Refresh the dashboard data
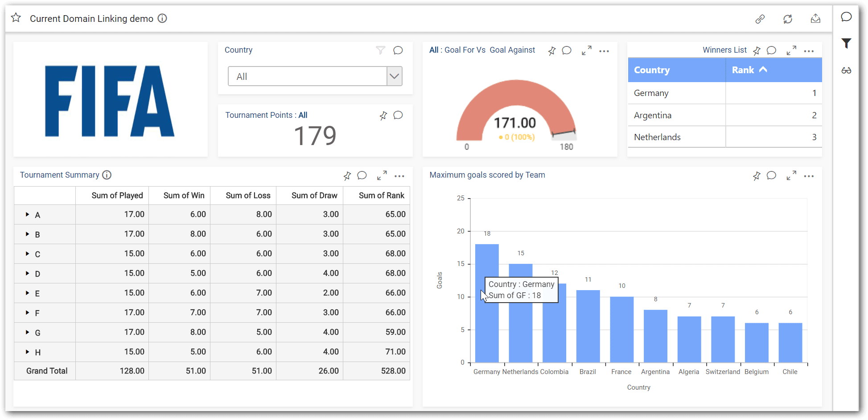This screenshot has width=868, height=420. point(788,19)
